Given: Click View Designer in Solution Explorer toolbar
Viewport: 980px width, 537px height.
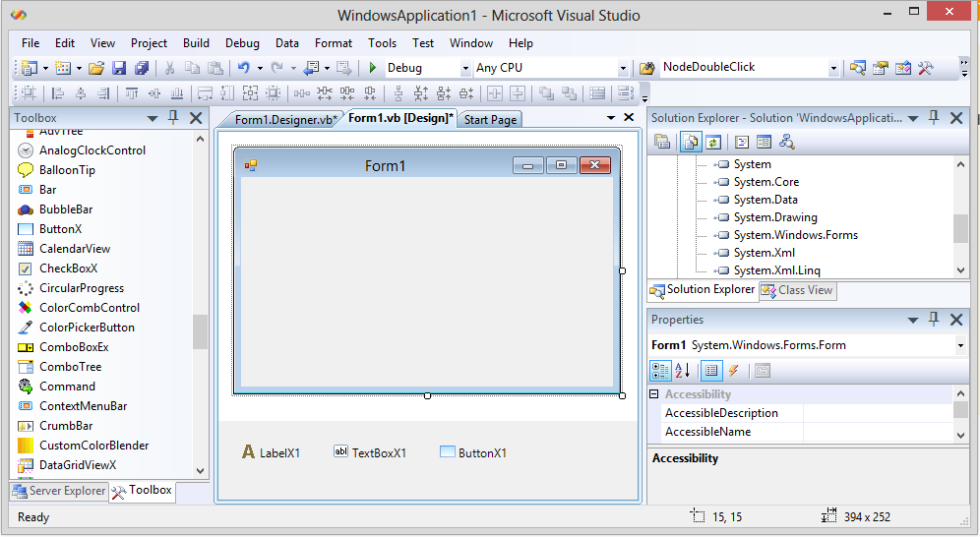Looking at the screenshot, I should pos(764,143).
